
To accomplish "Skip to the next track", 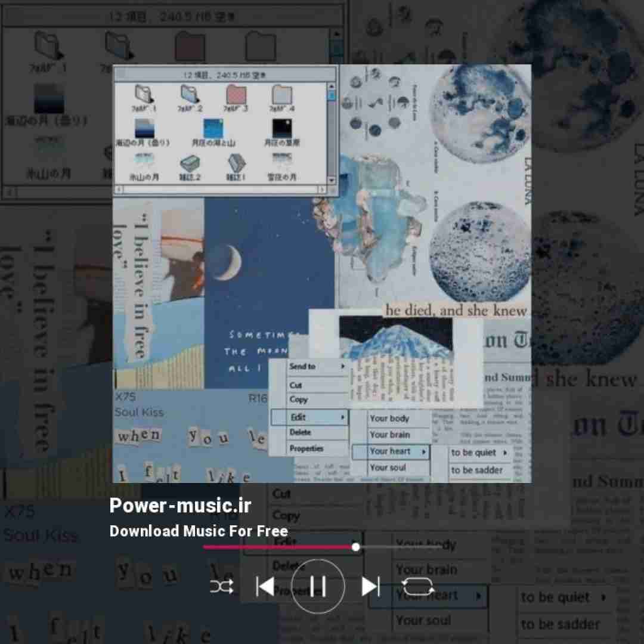I will pos(370,587).
